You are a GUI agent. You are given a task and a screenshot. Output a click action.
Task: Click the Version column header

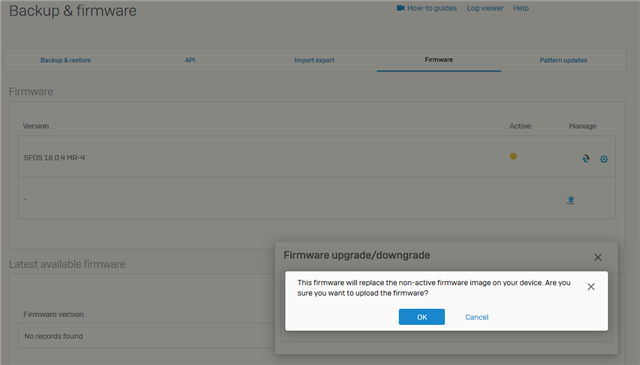(x=36, y=126)
